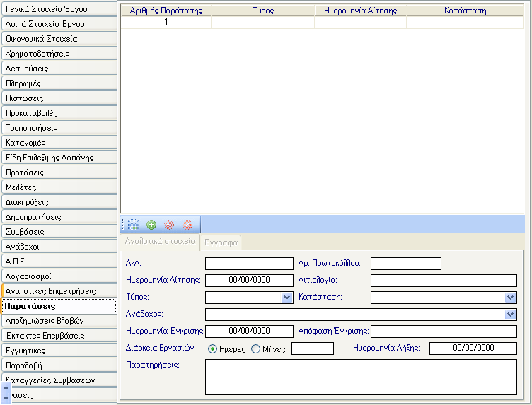Click the red cancel edit icon
532x405 pixels.
pos(187,225)
